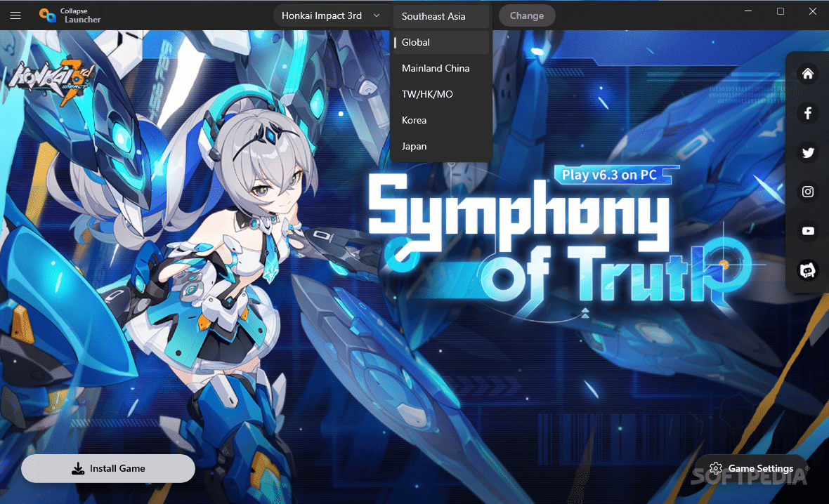Open the Instagram social link
Screen dimensions: 829x504
coord(807,192)
